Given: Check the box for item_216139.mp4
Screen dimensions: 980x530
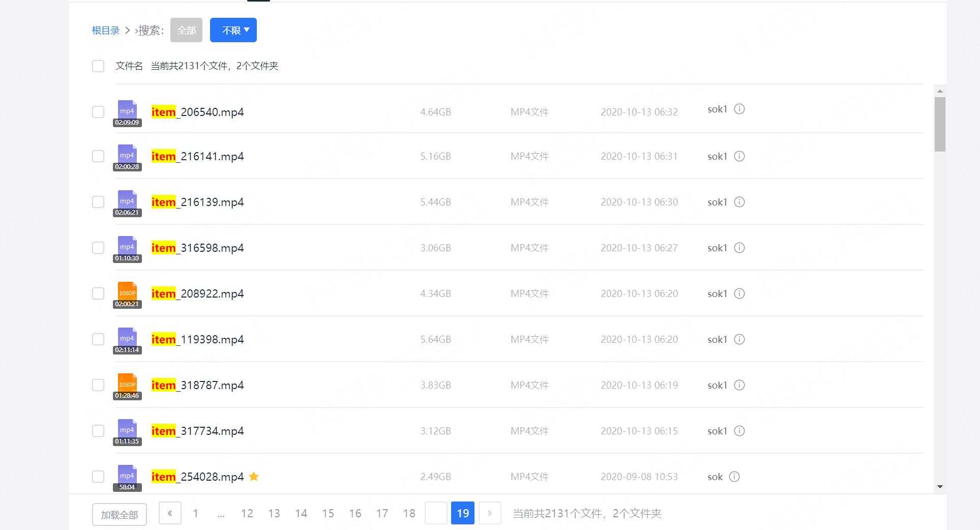Looking at the screenshot, I should 98,202.
